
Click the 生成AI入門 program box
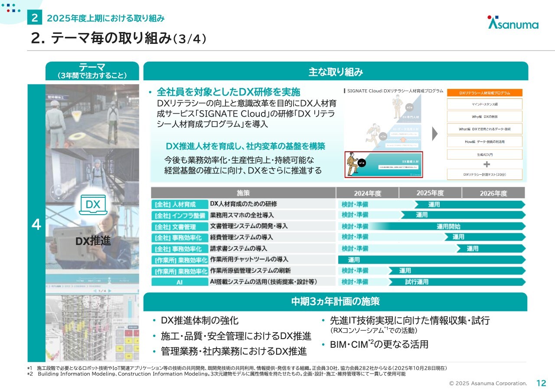[x=484, y=154]
